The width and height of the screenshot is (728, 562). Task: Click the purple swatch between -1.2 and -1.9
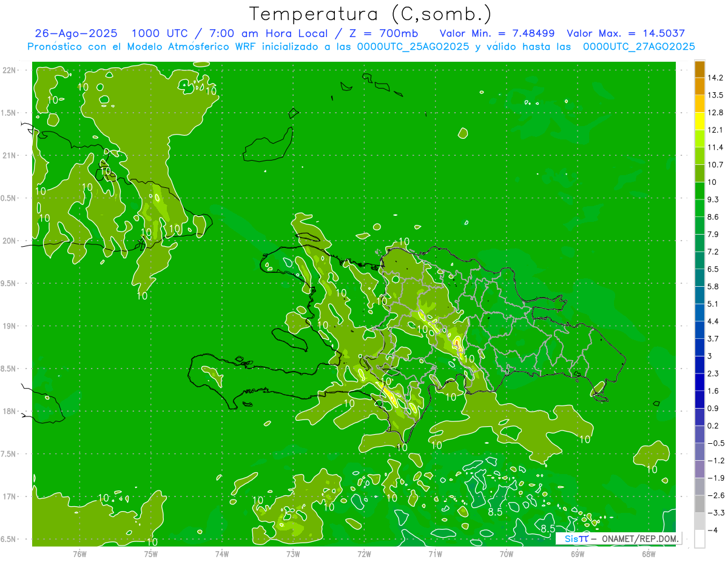click(x=699, y=469)
